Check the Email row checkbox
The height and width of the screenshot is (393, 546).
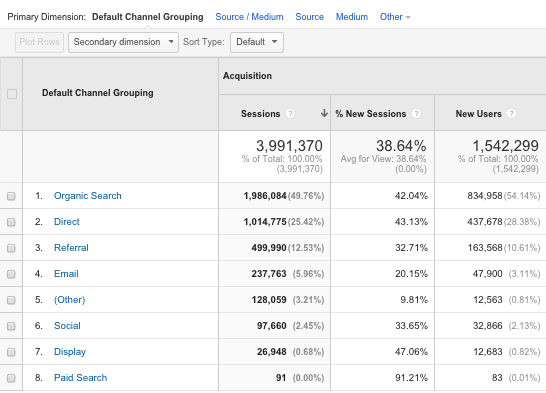[11, 274]
